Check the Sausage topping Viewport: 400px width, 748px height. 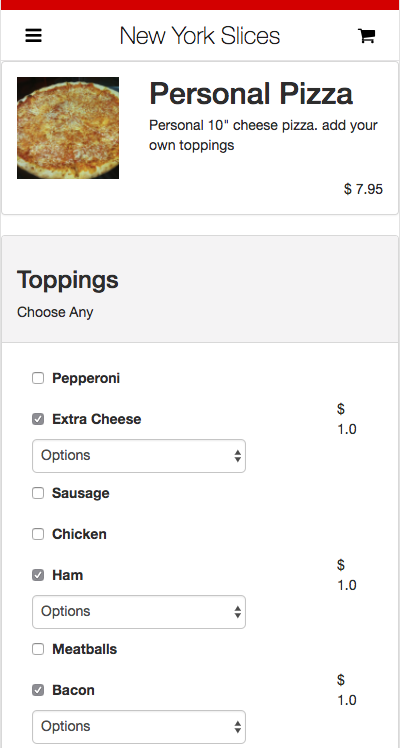pos(38,493)
